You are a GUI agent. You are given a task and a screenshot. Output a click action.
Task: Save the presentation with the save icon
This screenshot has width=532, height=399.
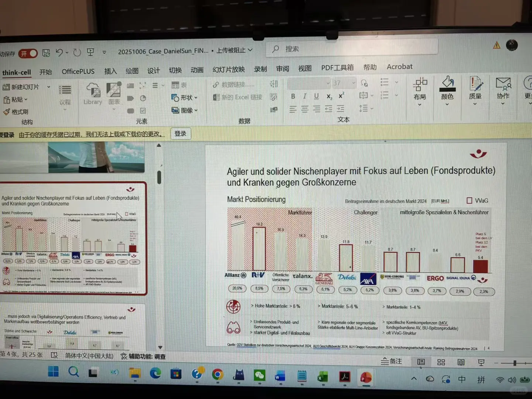coord(46,53)
